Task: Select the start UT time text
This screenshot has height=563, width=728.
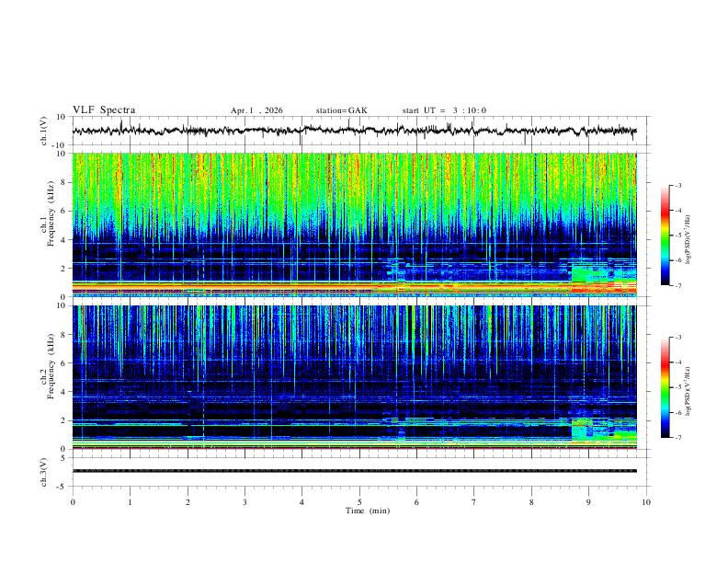Action: [444, 110]
